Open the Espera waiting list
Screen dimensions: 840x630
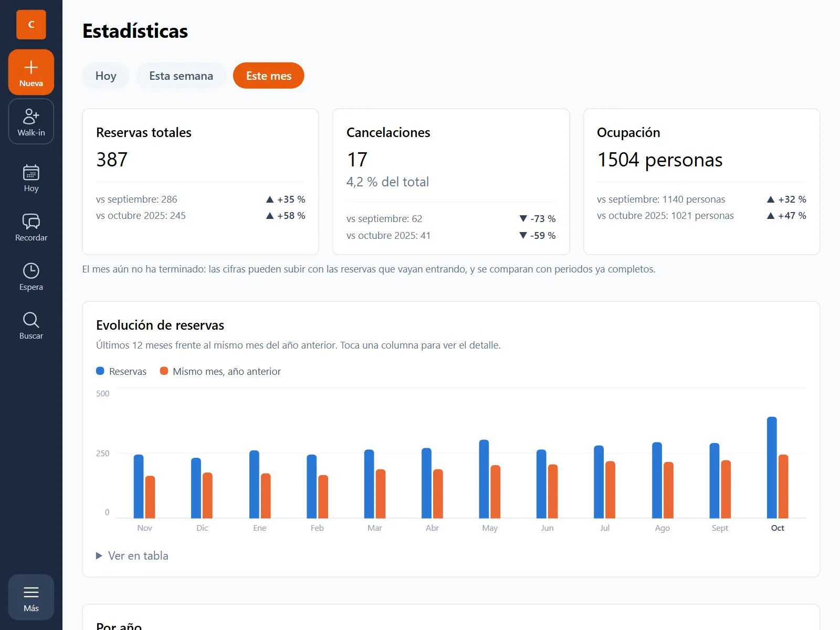click(x=31, y=277)
